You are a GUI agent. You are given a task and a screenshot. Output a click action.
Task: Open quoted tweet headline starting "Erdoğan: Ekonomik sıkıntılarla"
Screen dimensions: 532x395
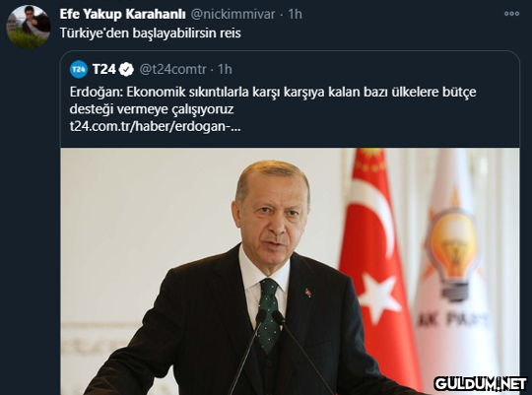pyautogui.click(x=273, y=92)
